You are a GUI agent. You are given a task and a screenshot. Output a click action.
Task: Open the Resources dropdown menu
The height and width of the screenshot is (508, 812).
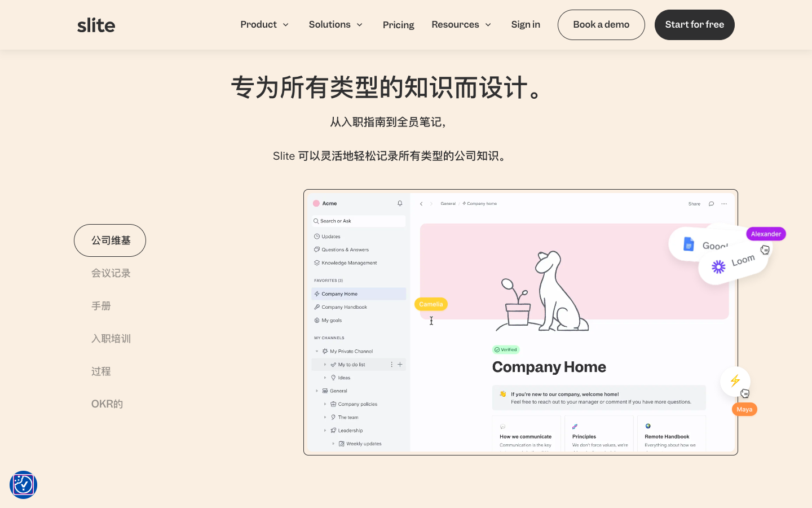tap(461, 24)
